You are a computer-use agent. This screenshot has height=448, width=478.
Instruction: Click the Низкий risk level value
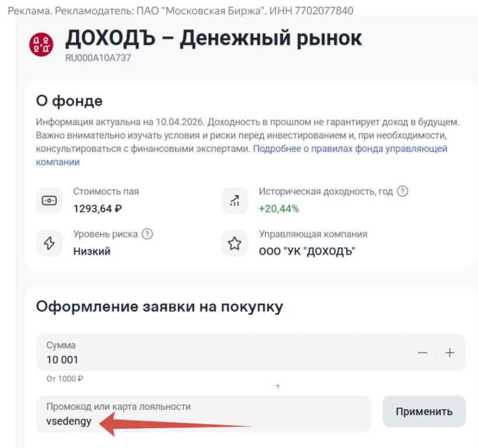click(x=92, y=251)
